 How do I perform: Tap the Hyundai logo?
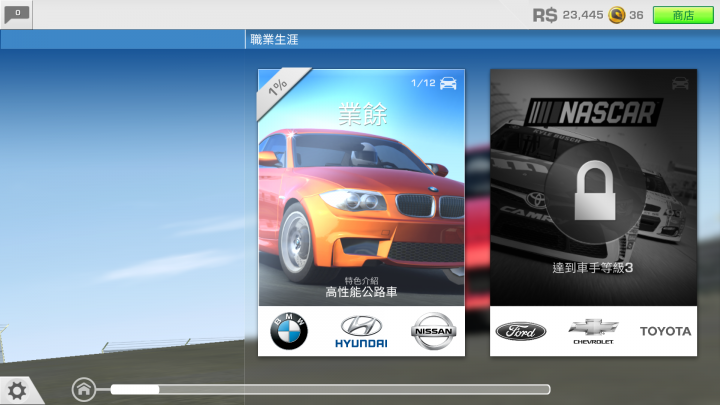[x=361, y=332]
